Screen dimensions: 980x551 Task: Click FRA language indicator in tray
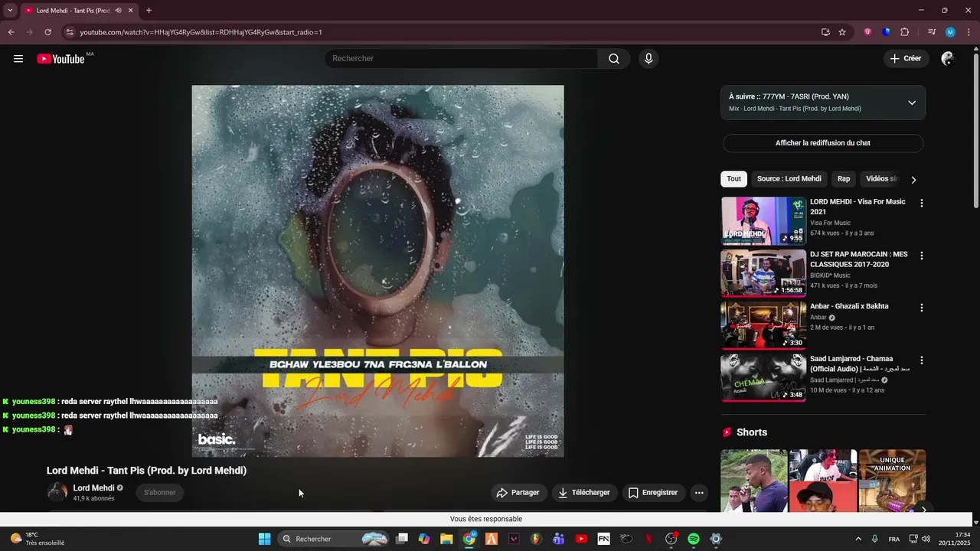click(894, 539)
